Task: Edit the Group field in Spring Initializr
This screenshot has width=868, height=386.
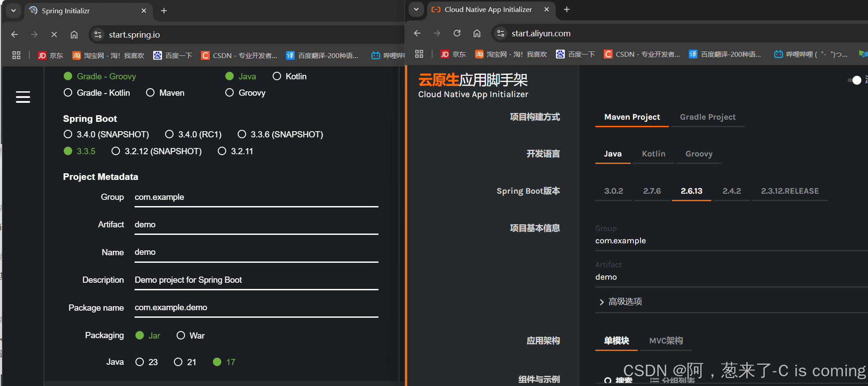Action: tap(256, 197)
